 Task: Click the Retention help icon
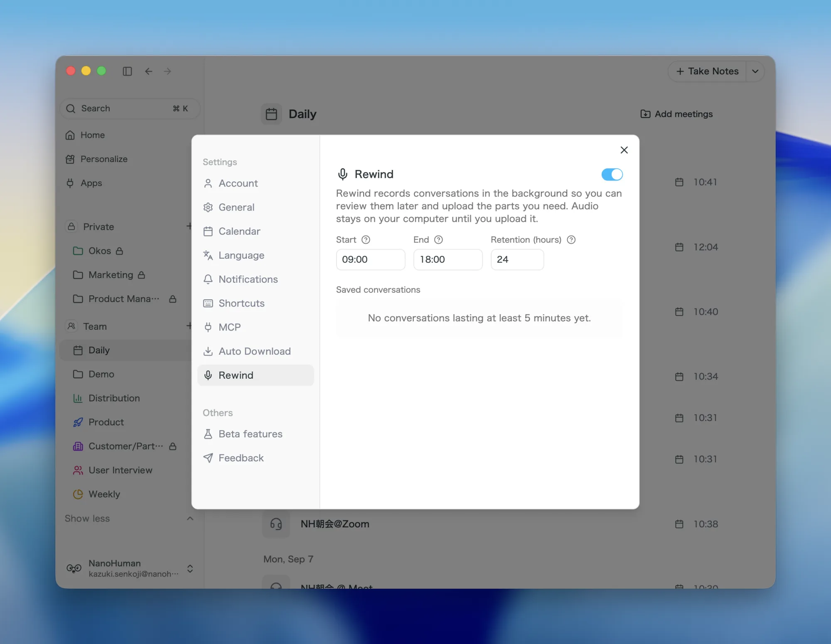[x=571, y=240]
